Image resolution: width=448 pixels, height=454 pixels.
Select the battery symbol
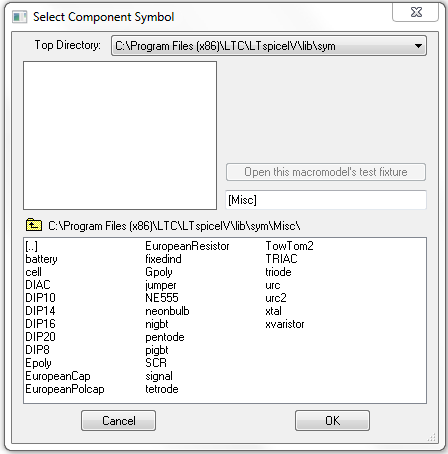click(x=41, y=259)
